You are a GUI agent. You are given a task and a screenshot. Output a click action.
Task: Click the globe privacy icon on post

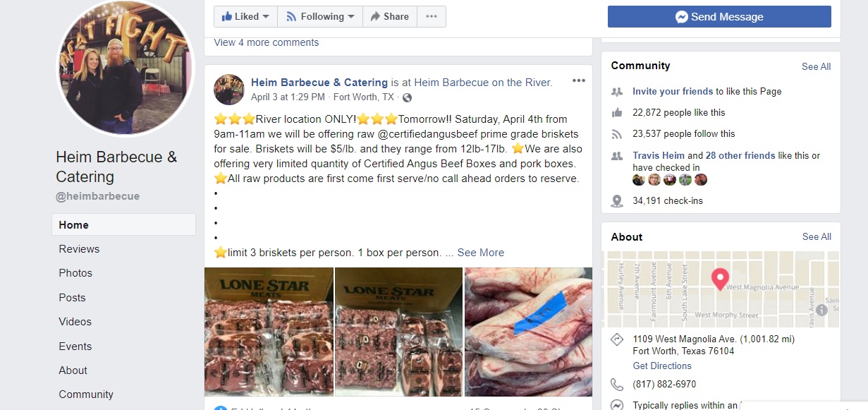(x=407, y=97)
